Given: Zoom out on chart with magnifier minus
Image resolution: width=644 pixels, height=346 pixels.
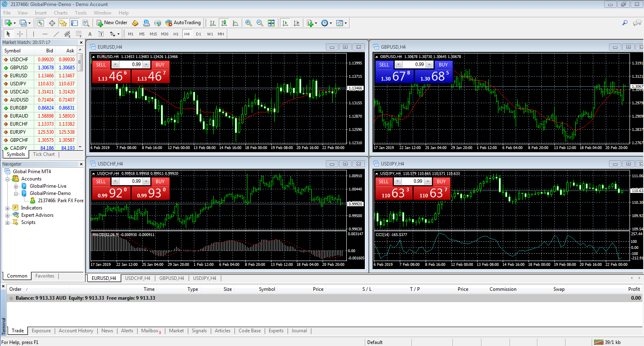Looking at the screenshot, I should click(260, 23).
